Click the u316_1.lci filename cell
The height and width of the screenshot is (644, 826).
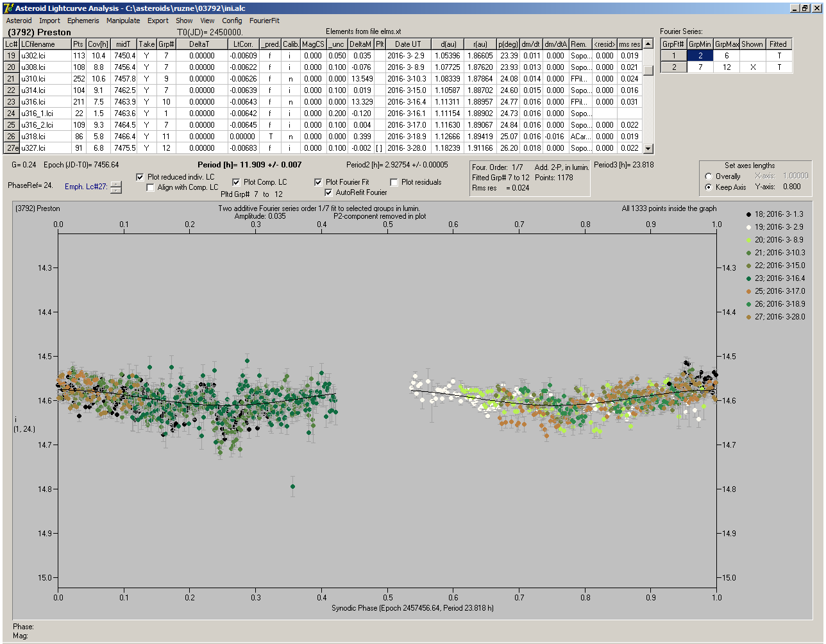(45, 114)
